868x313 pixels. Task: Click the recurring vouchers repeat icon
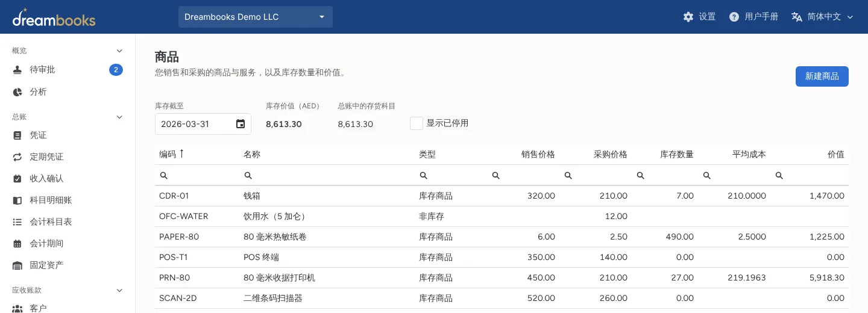[x=17, y=157]
